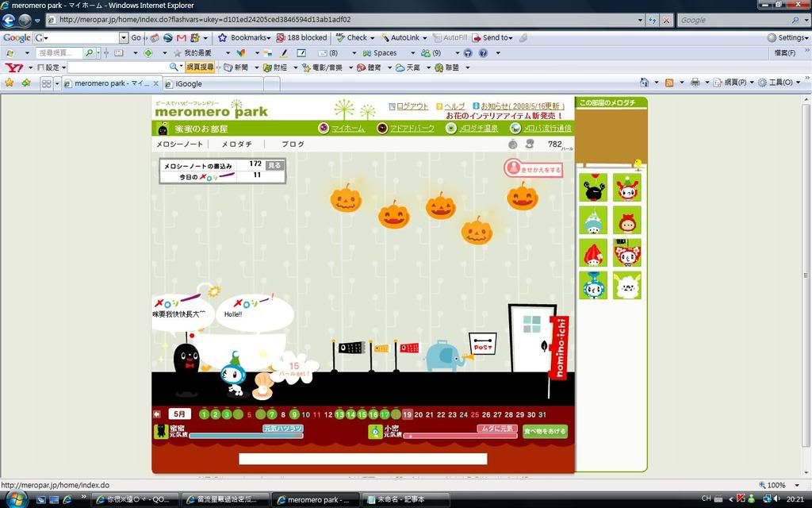Click the RSS feeds icon
The height and width of the screenshot is (508, 812).
669,83
